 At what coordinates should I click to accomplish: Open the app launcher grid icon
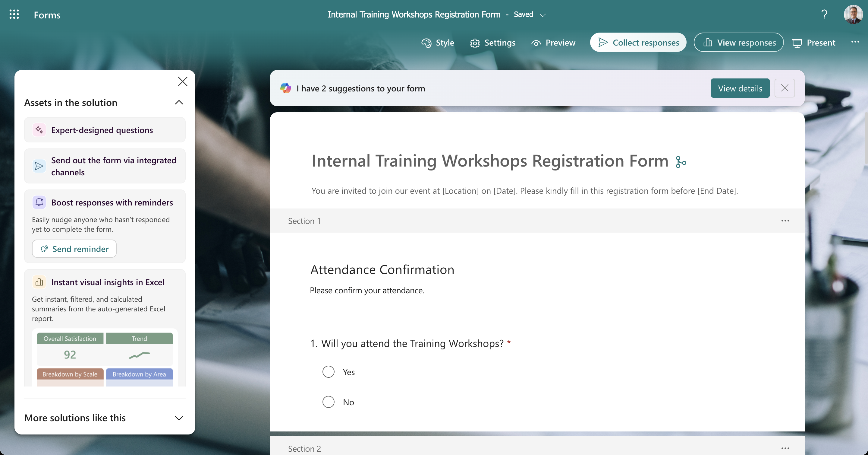click(14, 14)
